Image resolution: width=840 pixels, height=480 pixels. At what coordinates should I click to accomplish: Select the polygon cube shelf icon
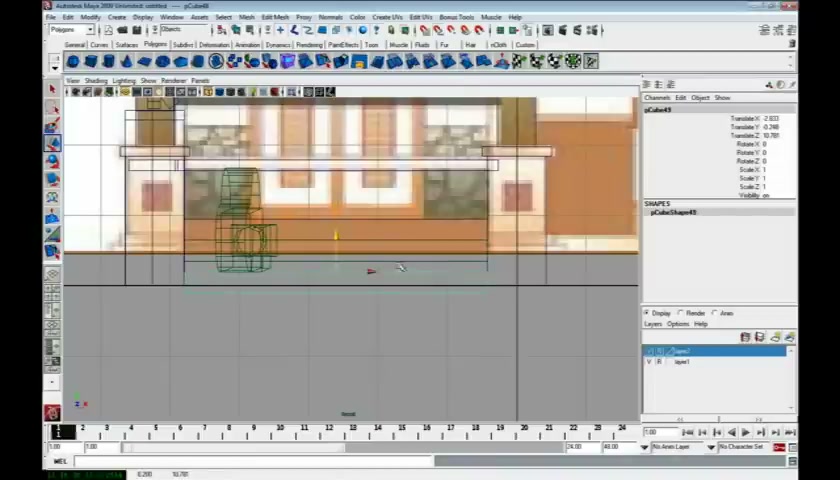tap(91, 62)
